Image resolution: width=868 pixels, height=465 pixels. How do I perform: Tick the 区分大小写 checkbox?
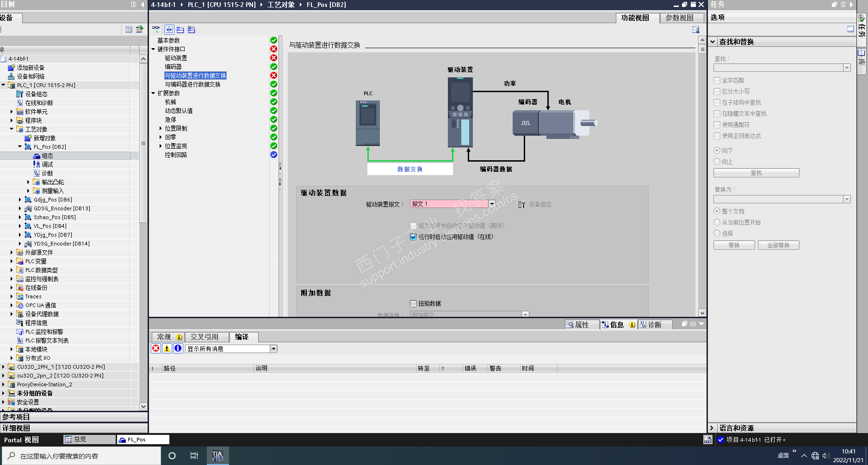(717, 91)
